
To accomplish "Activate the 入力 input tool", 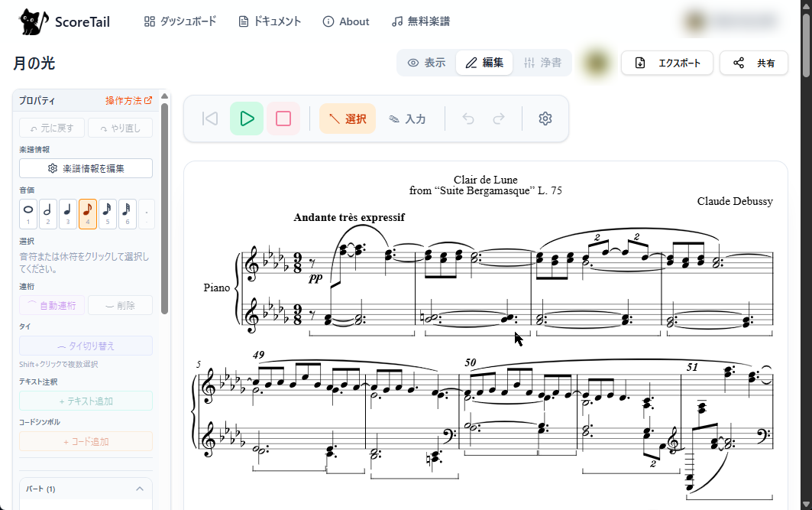I will pos(408,119).
